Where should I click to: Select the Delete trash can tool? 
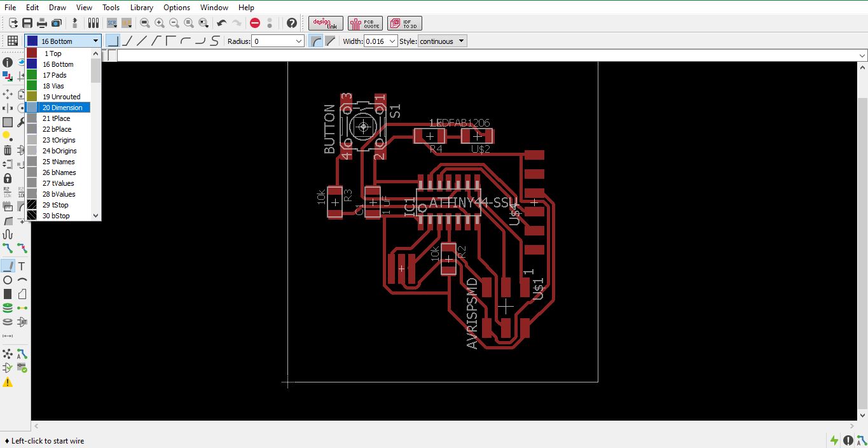(8, 150)
